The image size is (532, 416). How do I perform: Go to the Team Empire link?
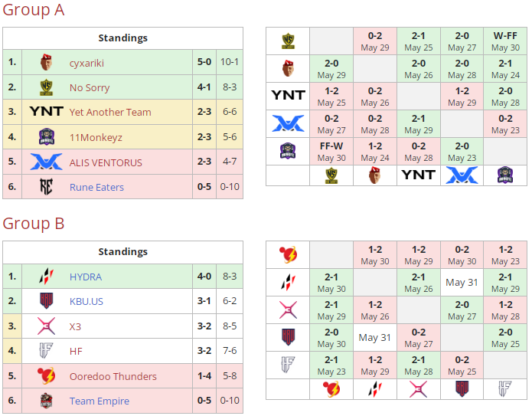(x=100, y=401)
